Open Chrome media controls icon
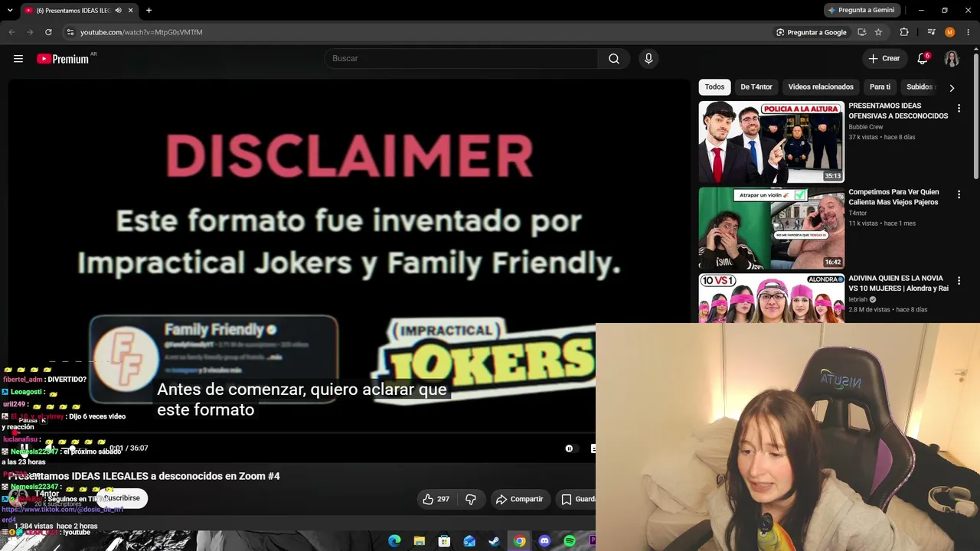 931,32
